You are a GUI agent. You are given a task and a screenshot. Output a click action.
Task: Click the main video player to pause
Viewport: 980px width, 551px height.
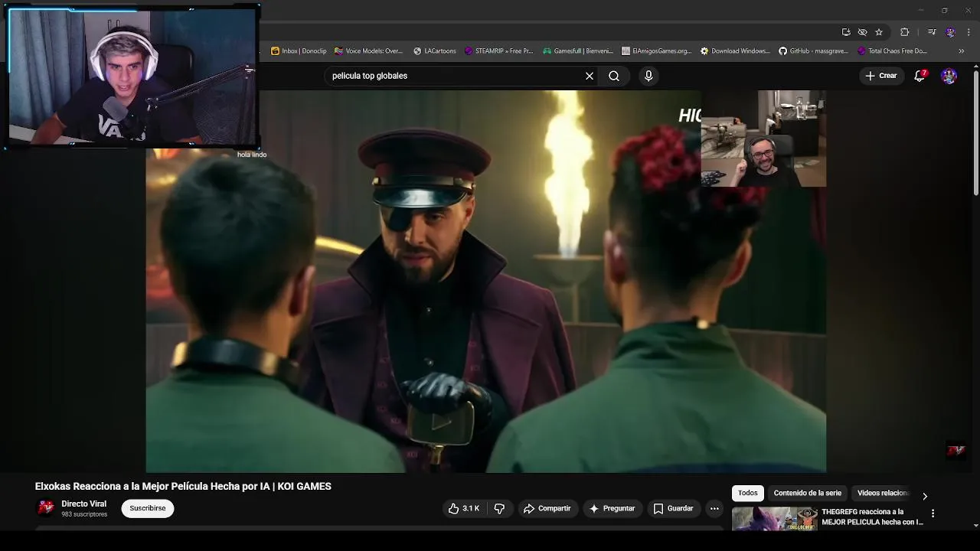(x=485, y=281)
